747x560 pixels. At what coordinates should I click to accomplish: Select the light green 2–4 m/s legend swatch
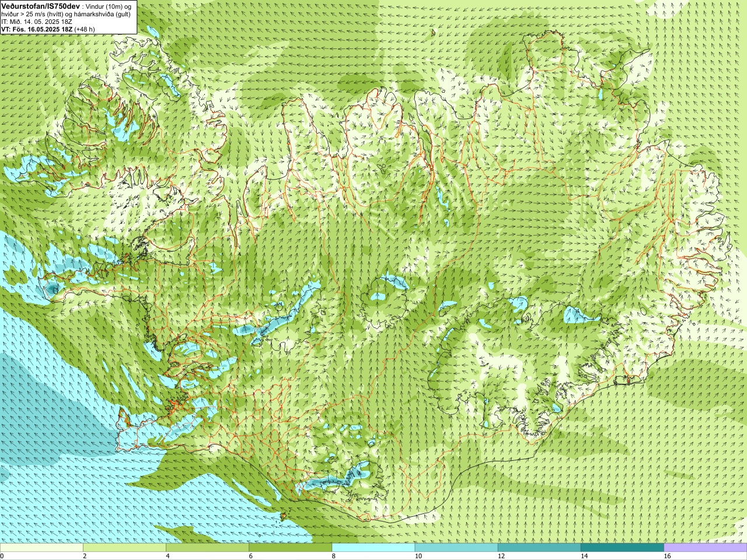[124, 548]
